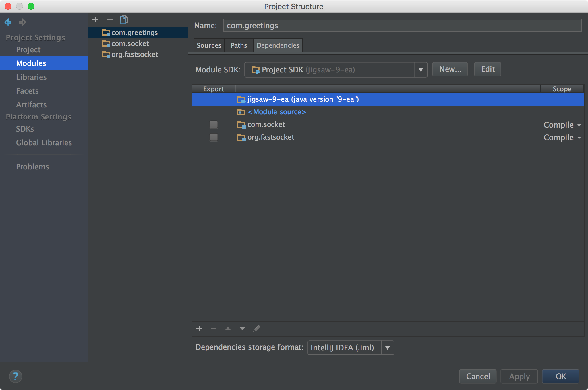Screen dimensions: 588x390
Task: Click com.socket module folder icon in list
Action: [x=106, y=43]
